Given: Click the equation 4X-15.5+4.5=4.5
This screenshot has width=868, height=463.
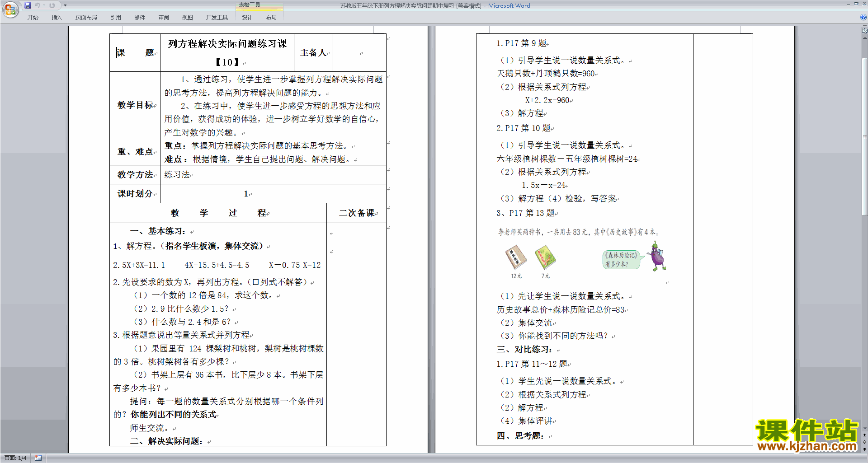Looking at the screenshot, I should [217, 265].
